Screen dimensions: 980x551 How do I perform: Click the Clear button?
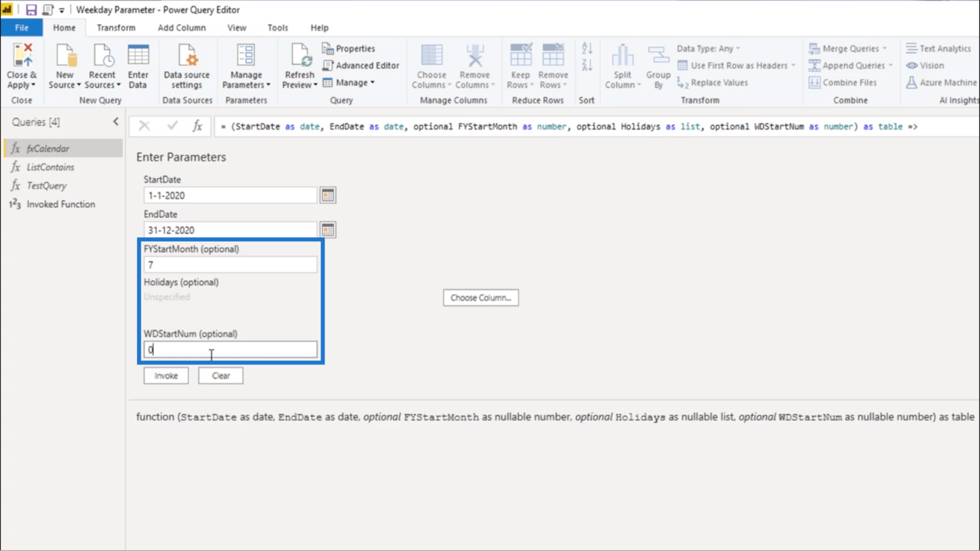point(220,375)
